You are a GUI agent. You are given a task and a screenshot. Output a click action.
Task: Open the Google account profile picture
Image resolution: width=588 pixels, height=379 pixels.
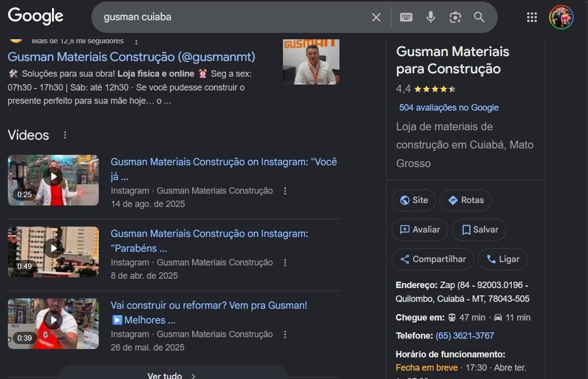pos(561,17)
